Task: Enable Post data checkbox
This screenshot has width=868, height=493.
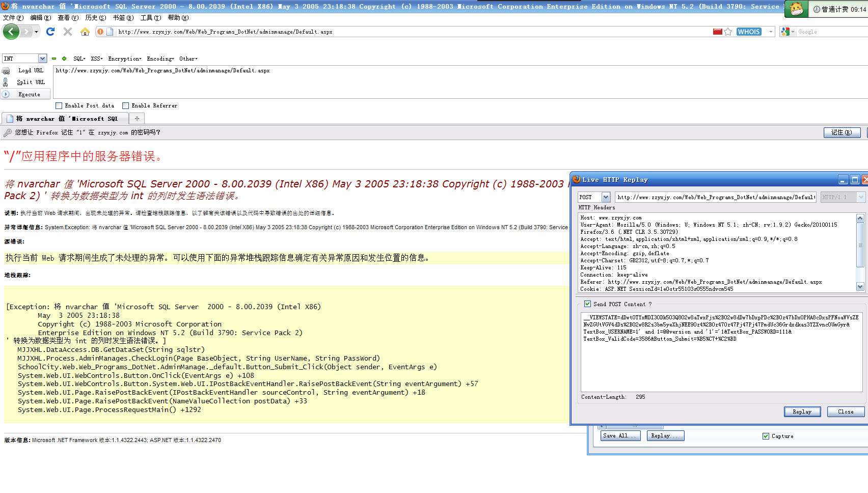Action: 59,106
